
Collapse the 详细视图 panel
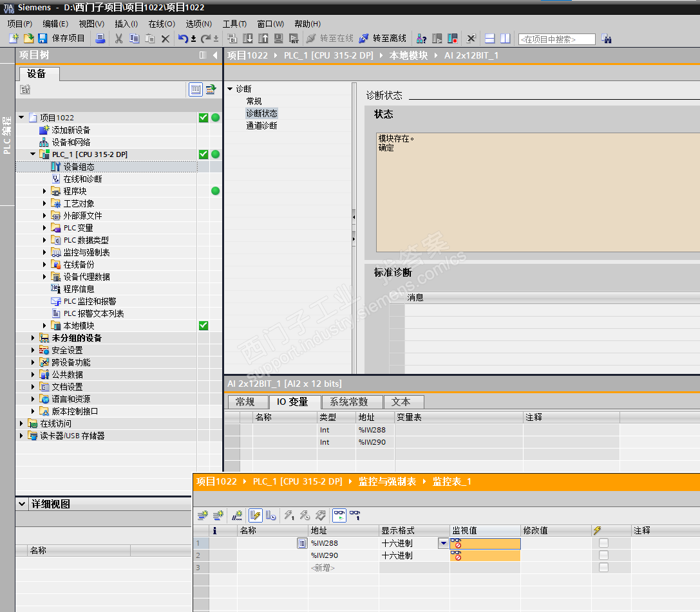(x=21, y=504)
